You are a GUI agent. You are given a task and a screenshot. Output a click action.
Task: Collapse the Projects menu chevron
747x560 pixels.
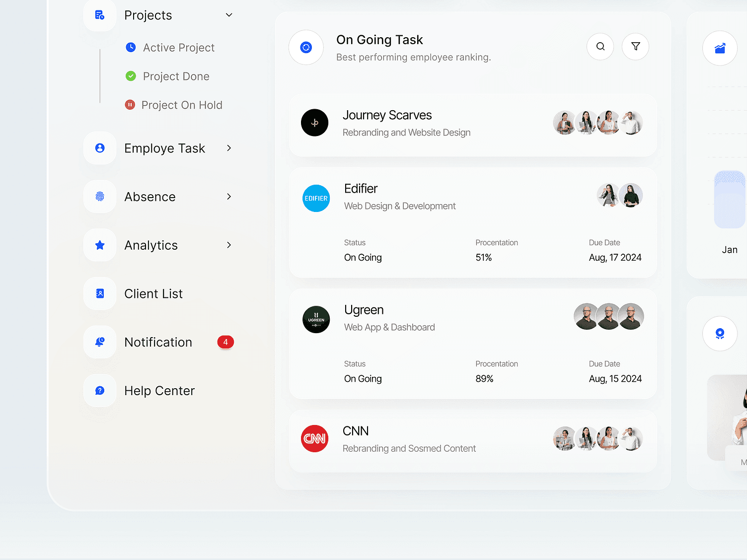coord(229,15)
